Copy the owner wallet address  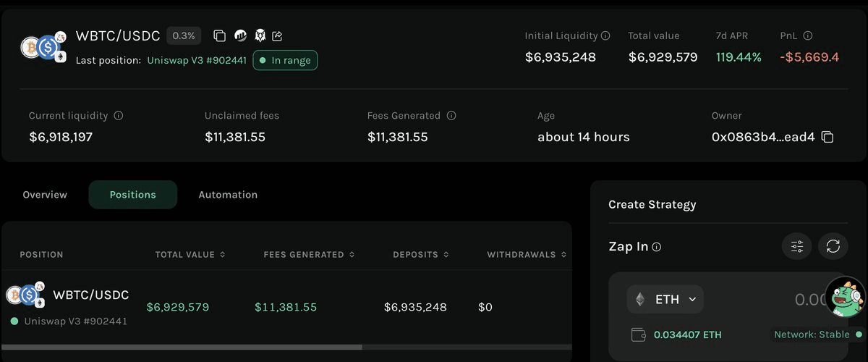[827, 137]
